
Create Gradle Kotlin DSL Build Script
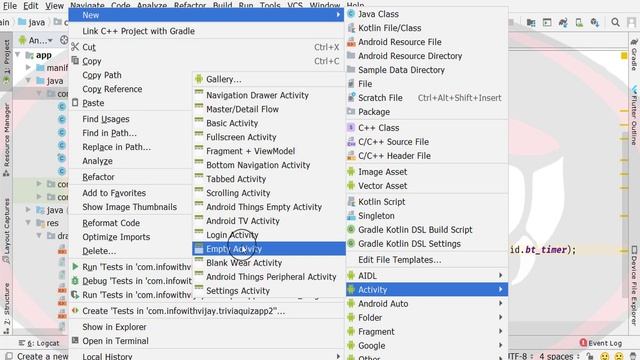click(x=427, y=230)
